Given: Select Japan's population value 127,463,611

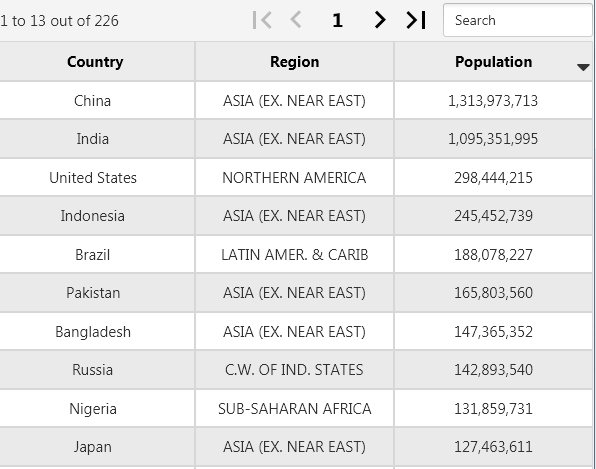Looking at the screenshot, I should [x=493, y=447].
